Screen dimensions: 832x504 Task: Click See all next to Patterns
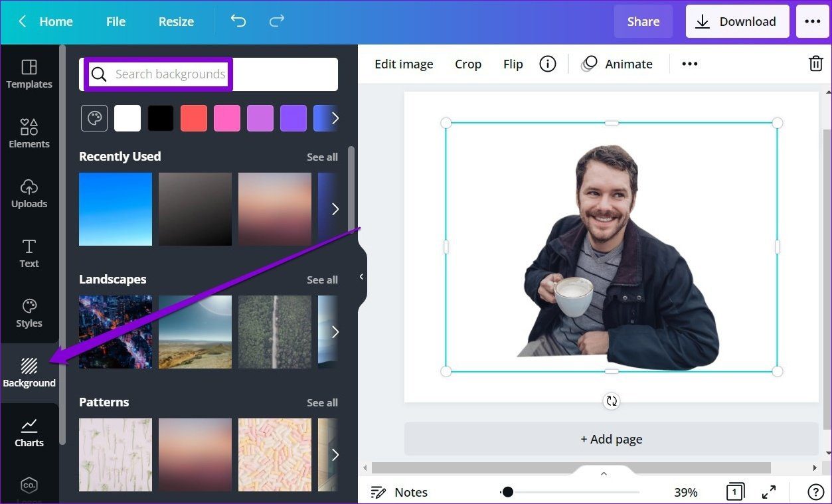coord(322,402)
